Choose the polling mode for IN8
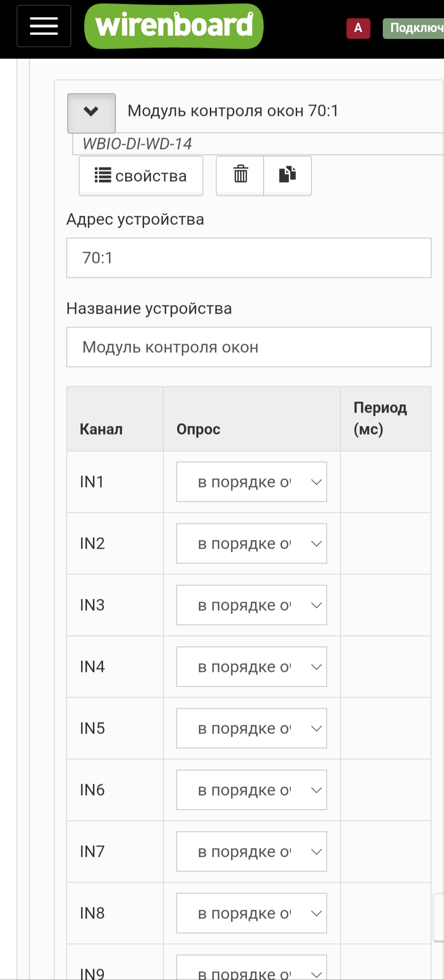The width and height of the screenshot is (444, 980). point(252,913)
